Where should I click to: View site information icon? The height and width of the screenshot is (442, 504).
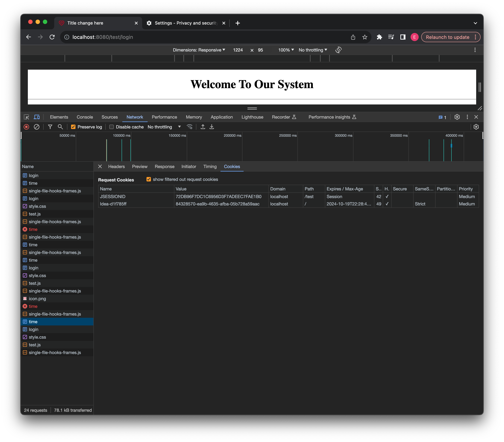[66, 37]
